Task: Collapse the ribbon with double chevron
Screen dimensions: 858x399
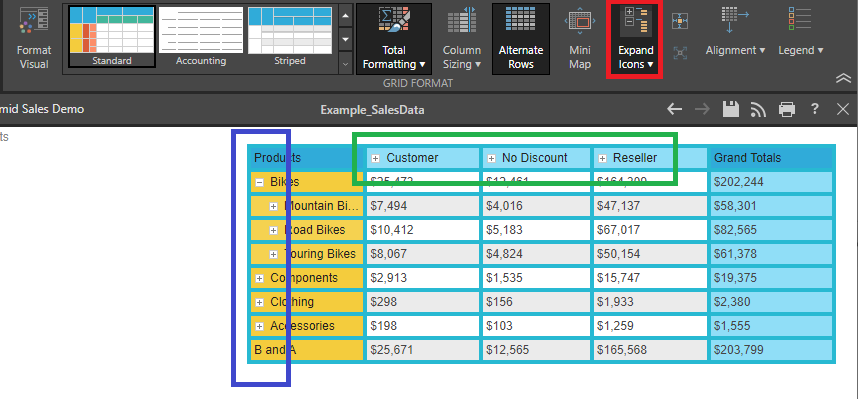Action: pos(843,79)
